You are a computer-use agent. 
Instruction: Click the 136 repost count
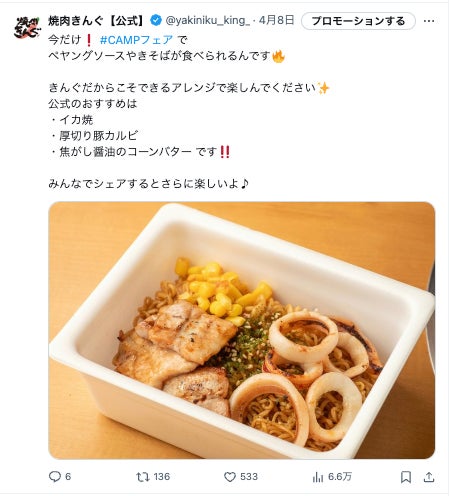click(162, 477)
